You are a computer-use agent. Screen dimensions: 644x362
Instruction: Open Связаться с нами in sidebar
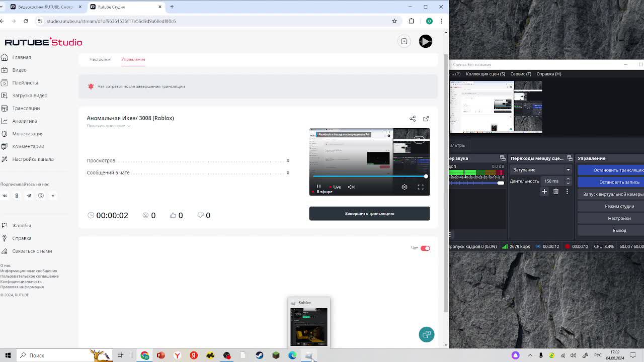click(32, 251)
